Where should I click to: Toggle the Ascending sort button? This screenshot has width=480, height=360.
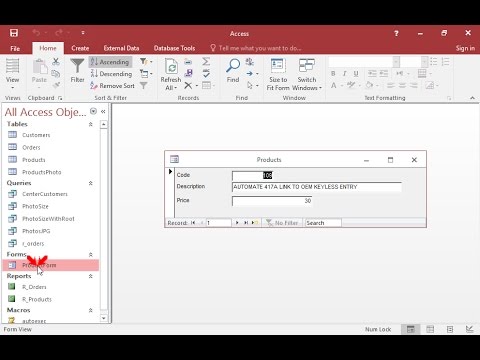pos(110,62)
